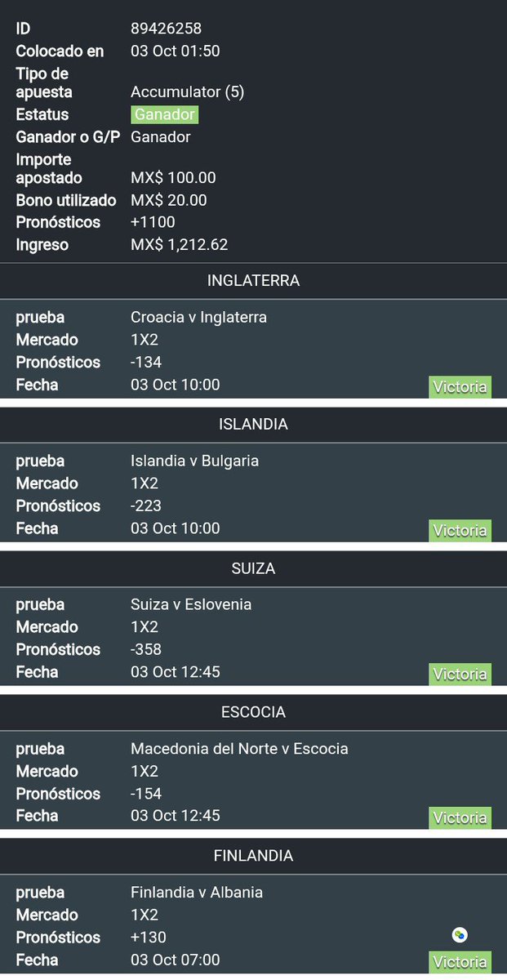Open the Islandia v Bulgaria match
The width and height of the screenshot is (507, 980).
[x=194, y=461]
